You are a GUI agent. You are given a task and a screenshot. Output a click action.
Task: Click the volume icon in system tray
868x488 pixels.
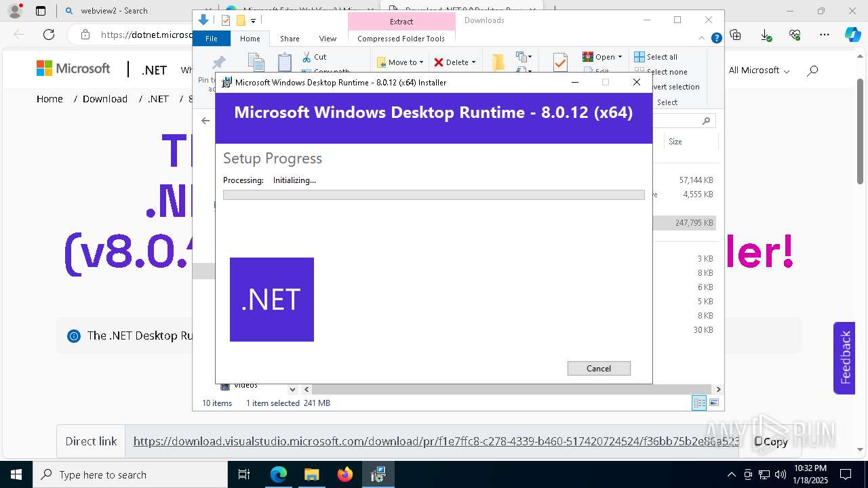[x=781, y=474]
